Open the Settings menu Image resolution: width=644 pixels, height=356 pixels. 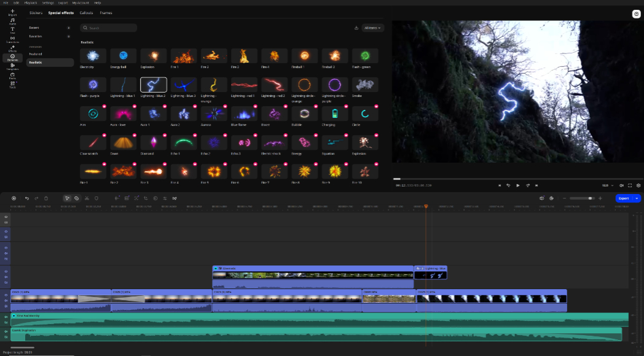(x=48, y=2)
